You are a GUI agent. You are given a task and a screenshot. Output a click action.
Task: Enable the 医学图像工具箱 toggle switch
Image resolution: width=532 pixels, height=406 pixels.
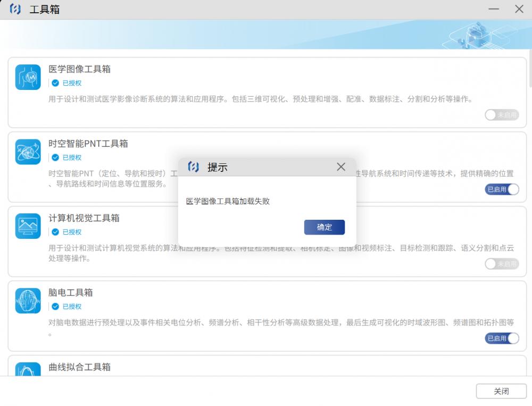point(501,115)
